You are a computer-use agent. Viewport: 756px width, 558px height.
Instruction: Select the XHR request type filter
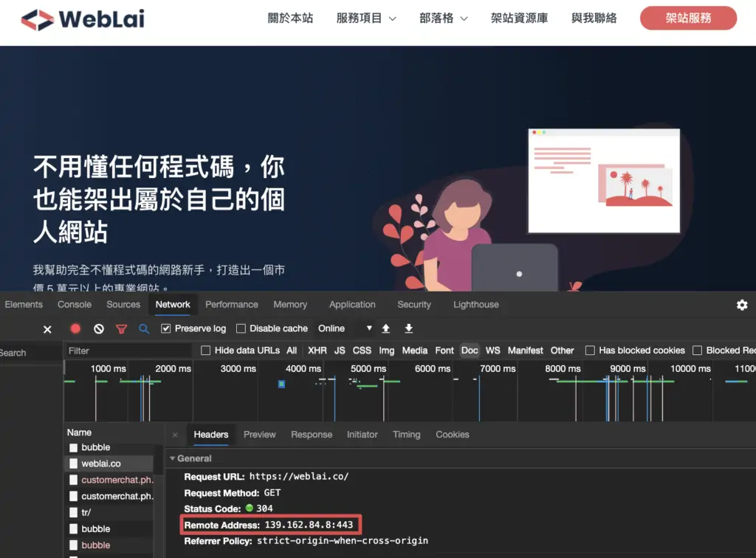[317, 351]
